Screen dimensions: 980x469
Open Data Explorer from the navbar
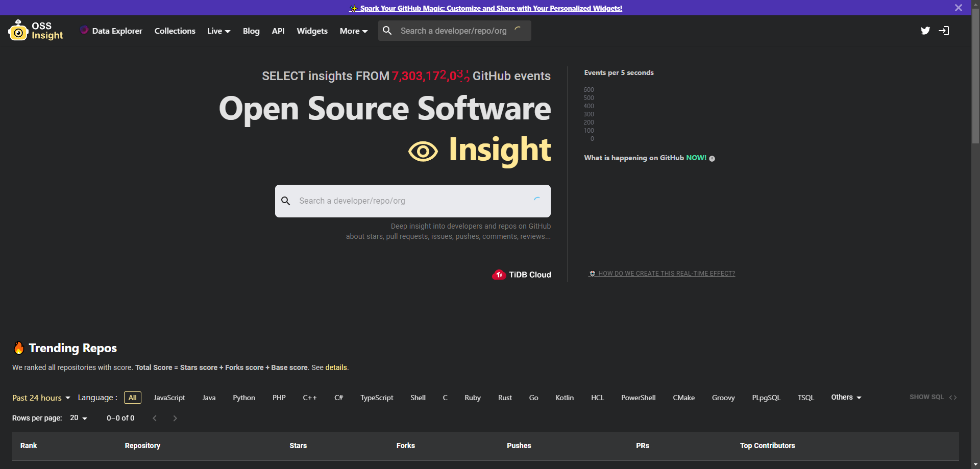coord(111,31)
